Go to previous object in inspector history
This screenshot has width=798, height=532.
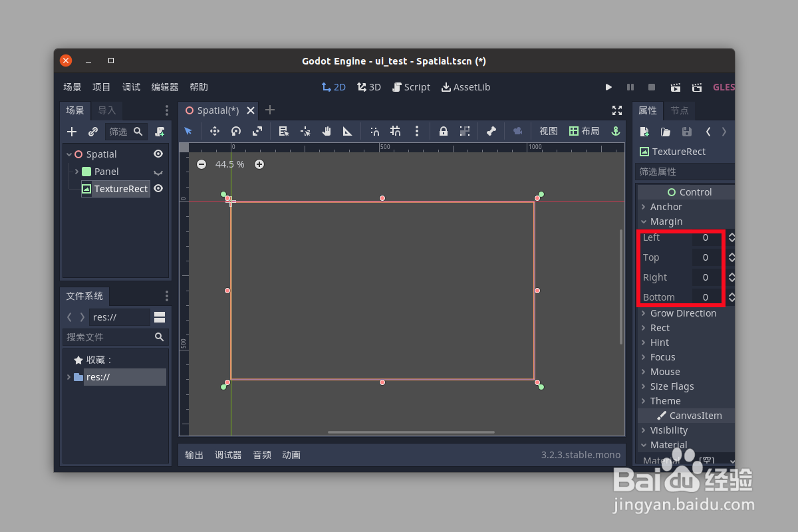point(708,132)
